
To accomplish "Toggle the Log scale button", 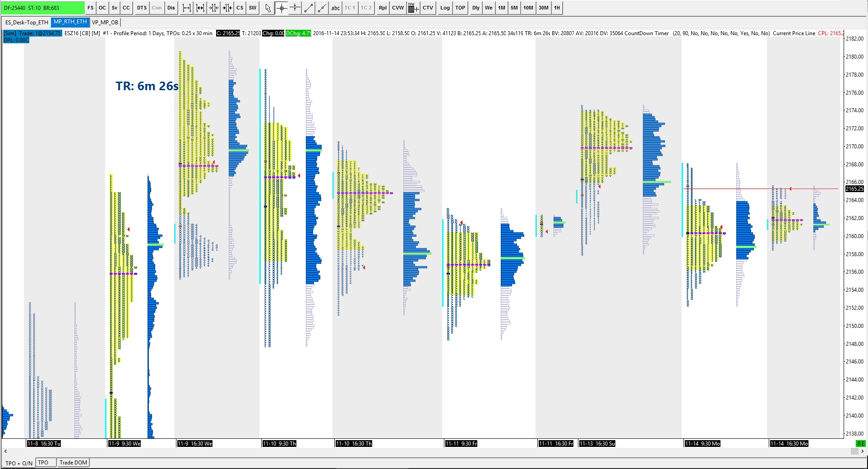I will click(x=445, y=8).
